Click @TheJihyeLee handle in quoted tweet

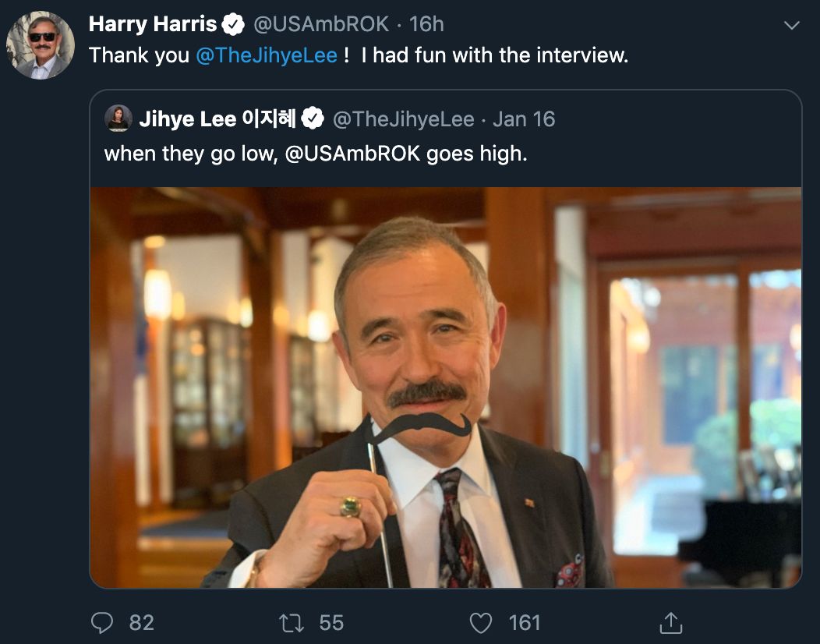click(x=403, y=119)
